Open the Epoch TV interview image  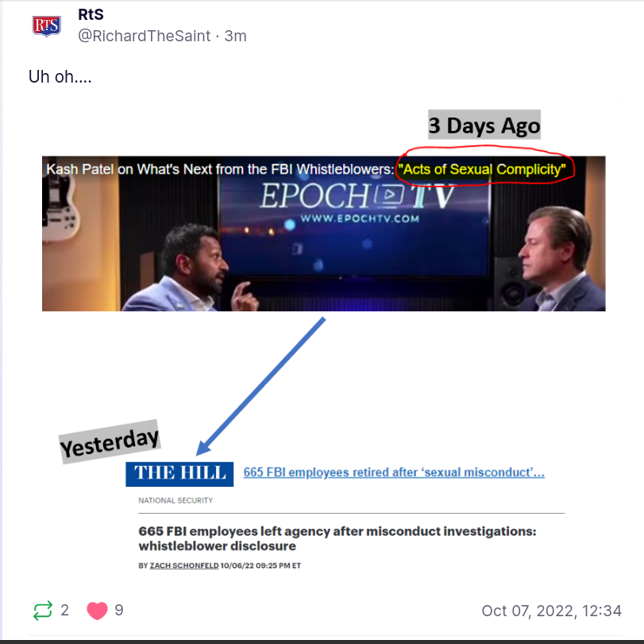coord(324,233)
